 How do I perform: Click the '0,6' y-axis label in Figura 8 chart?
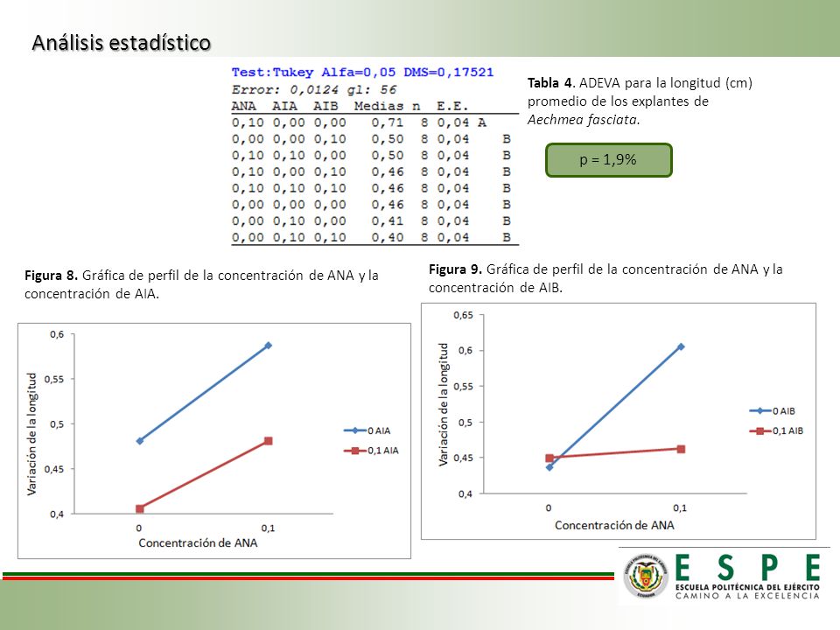(57, 334)
